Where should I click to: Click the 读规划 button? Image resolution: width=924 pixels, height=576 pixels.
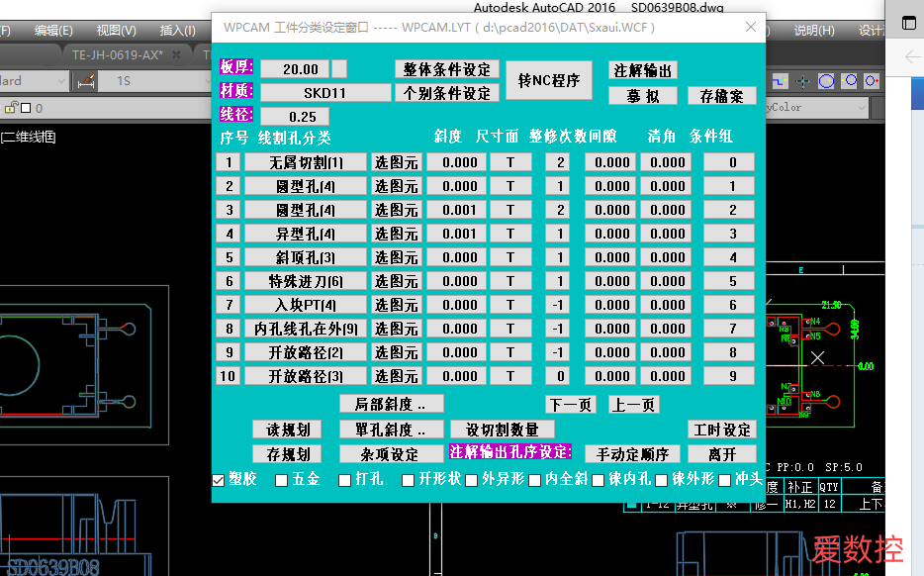(x=287, y=430)
